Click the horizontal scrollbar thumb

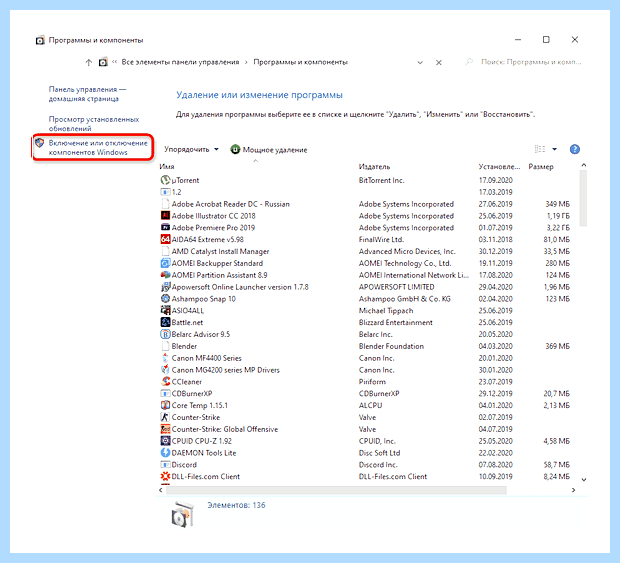pyautogui.click(x=336, y=490)
